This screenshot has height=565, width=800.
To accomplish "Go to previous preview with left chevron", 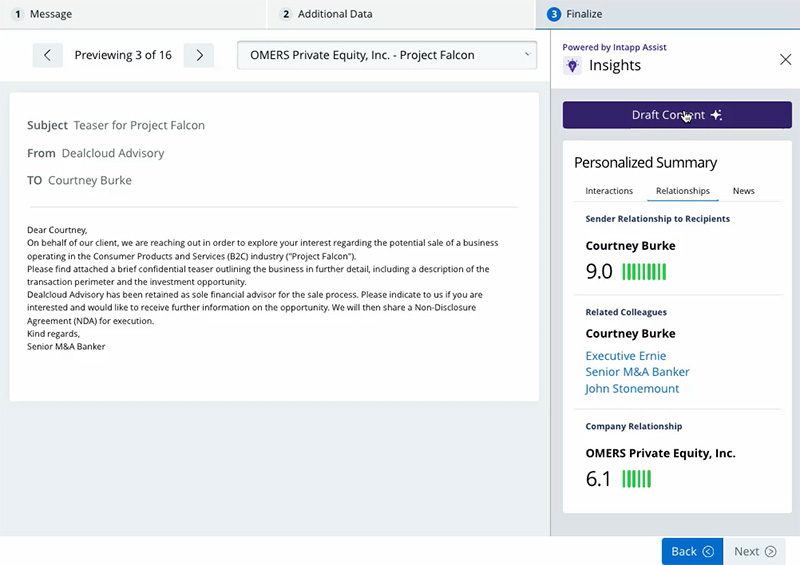I will (x=47, y=55).
